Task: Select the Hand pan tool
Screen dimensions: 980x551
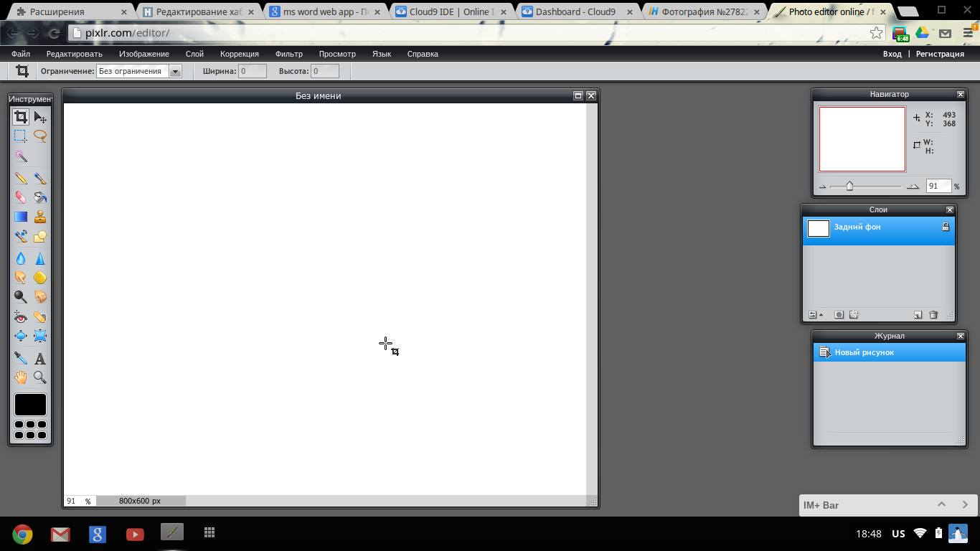Action: pyautogui.click(x=21, y=377)
